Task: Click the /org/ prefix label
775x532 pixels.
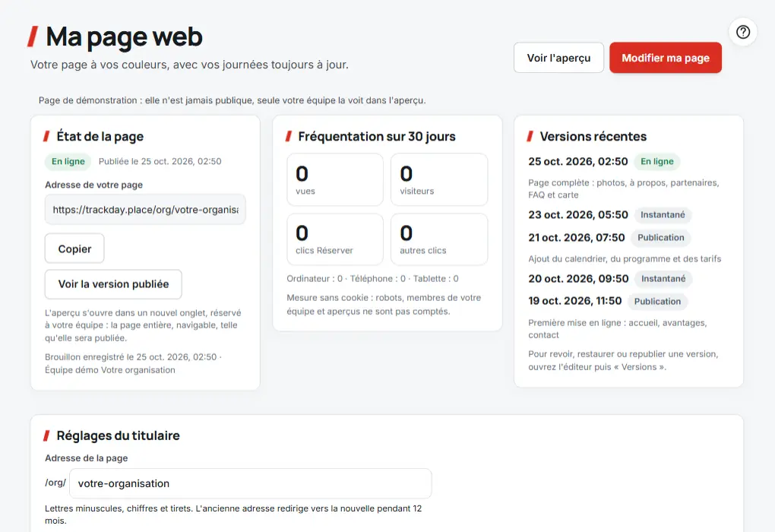Action: point(55,483)
